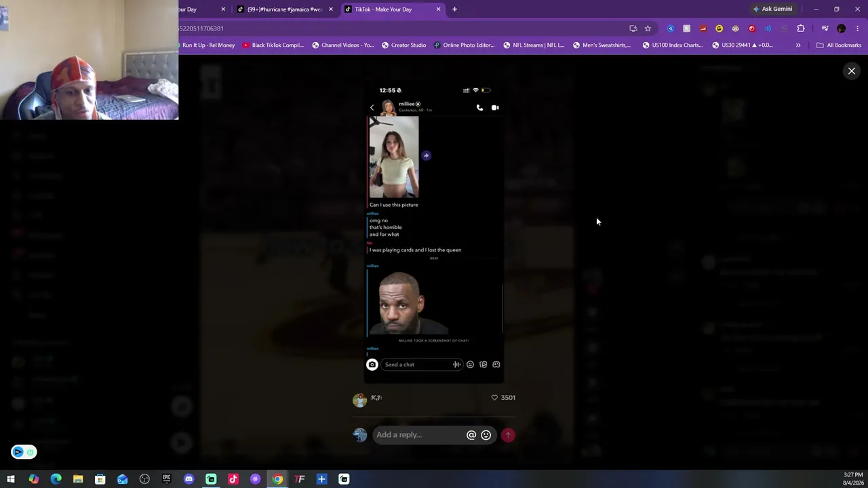Open the emoji picker in reply box
The height and width of the screenshot is (488, 868).
[x=486, y=435]
